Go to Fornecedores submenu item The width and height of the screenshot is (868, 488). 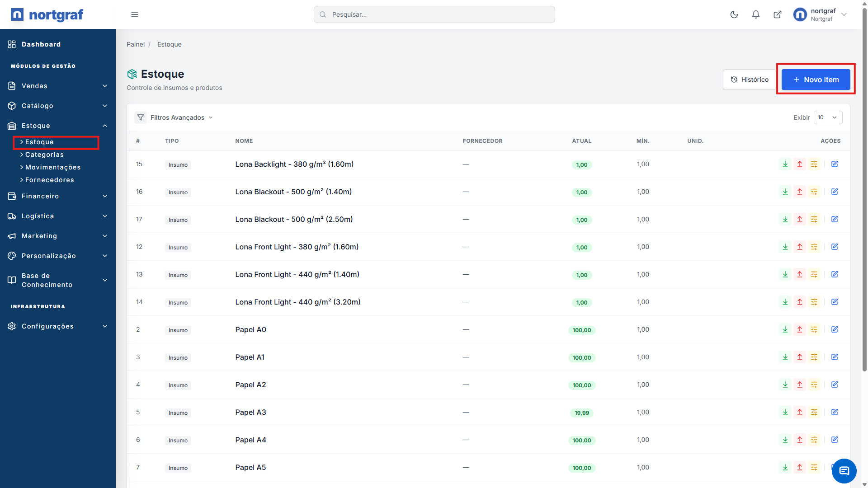point(49,180)
